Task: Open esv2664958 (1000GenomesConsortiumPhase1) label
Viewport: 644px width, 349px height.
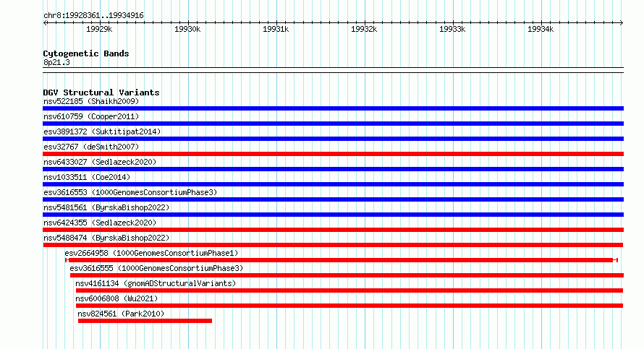Action: click(x=151, y=253)
